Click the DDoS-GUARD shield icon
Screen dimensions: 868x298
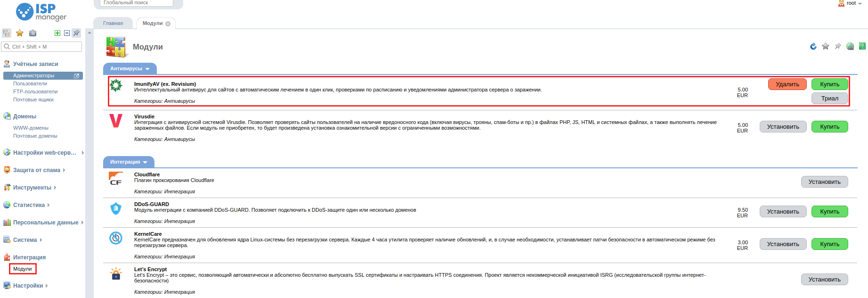116,208
